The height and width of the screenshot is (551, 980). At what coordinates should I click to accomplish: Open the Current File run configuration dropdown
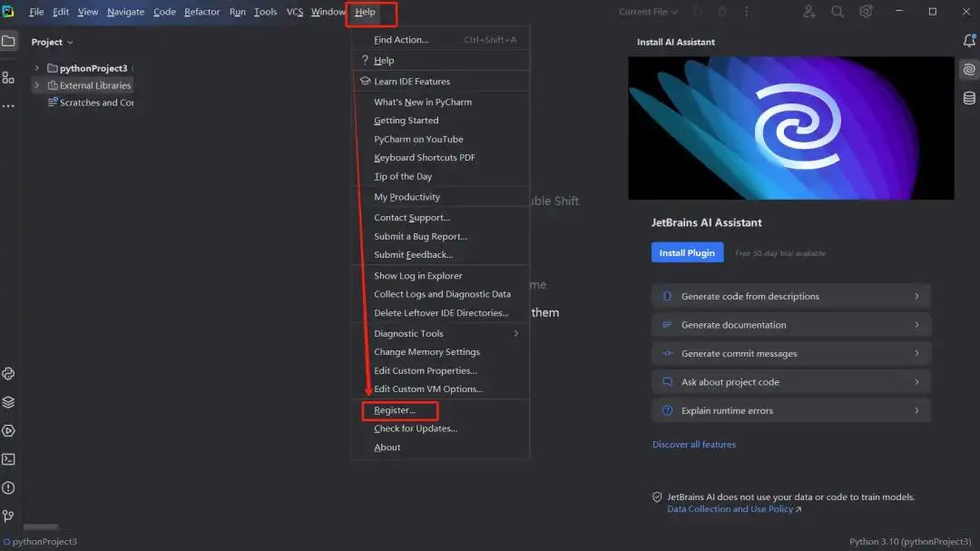coord(648,12)
